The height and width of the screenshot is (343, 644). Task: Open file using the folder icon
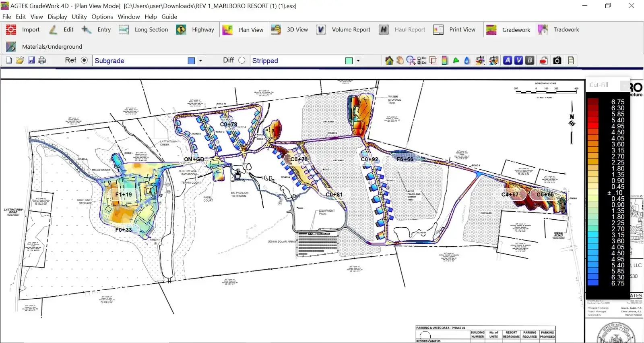point(20,60)
